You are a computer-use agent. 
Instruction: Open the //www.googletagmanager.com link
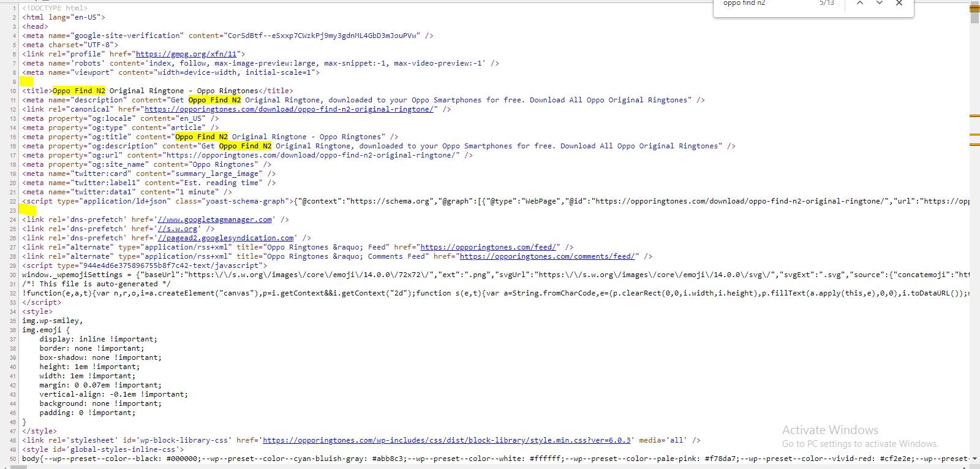(x=215, y=219)
